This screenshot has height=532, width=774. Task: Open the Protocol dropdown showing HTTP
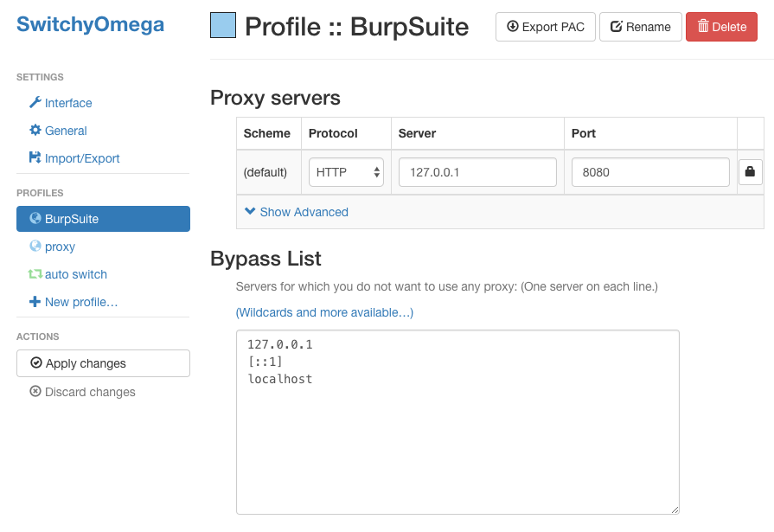tap(346, 172)
